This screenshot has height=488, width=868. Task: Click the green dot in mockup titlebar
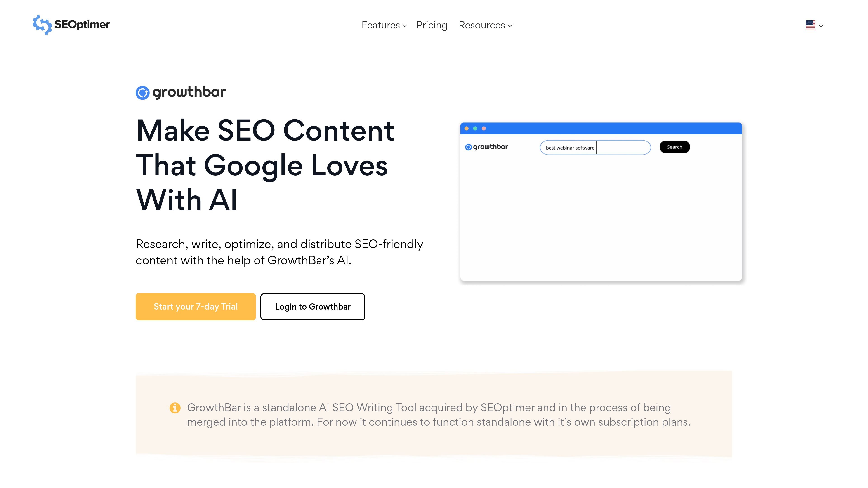475,128
